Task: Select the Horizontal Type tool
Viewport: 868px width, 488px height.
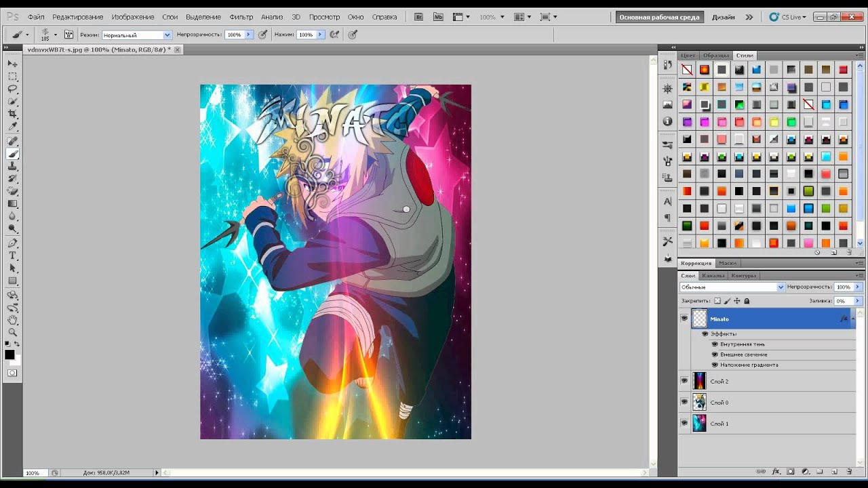Action: tap(12, 256)
